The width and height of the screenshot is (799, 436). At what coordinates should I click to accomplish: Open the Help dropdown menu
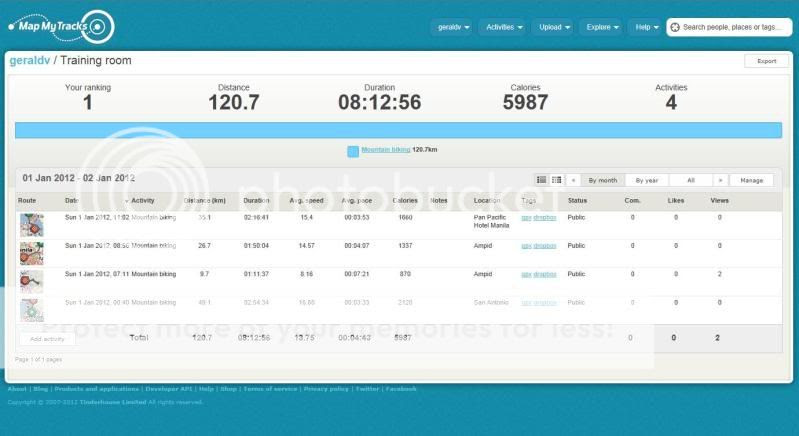point(647,27)
